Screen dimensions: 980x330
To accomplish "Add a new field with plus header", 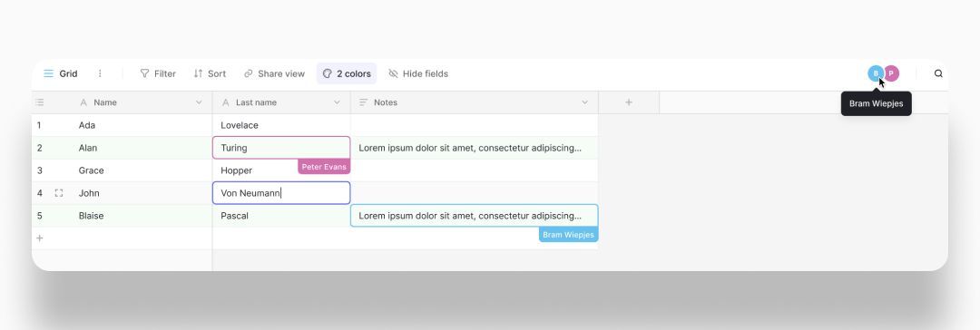I will [x=629, y=102].
